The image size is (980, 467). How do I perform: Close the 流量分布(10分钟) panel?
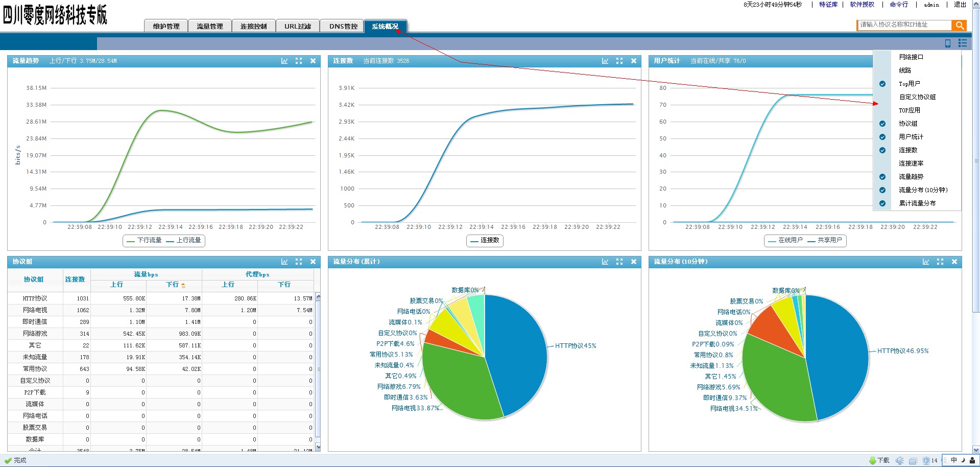tap(954, 262)
